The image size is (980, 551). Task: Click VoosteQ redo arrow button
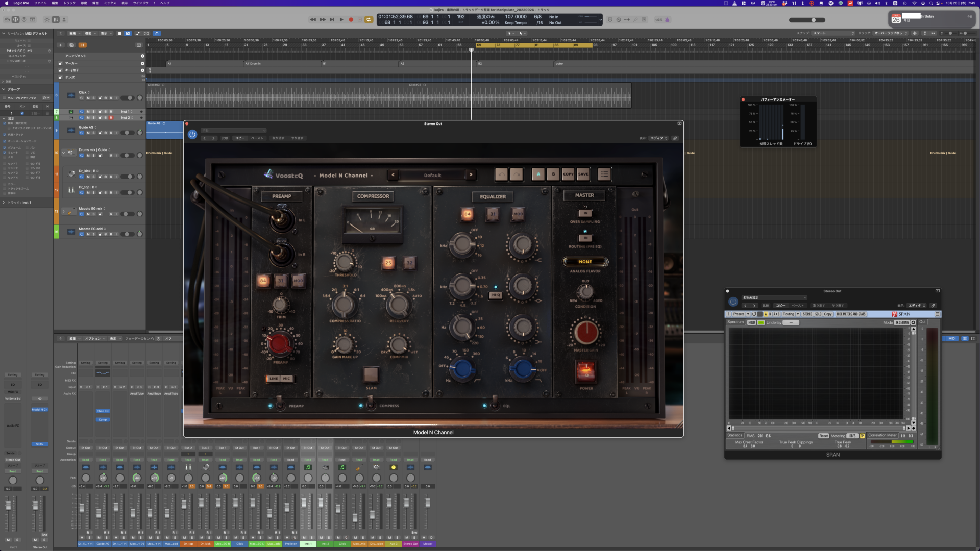pos(517,174)
